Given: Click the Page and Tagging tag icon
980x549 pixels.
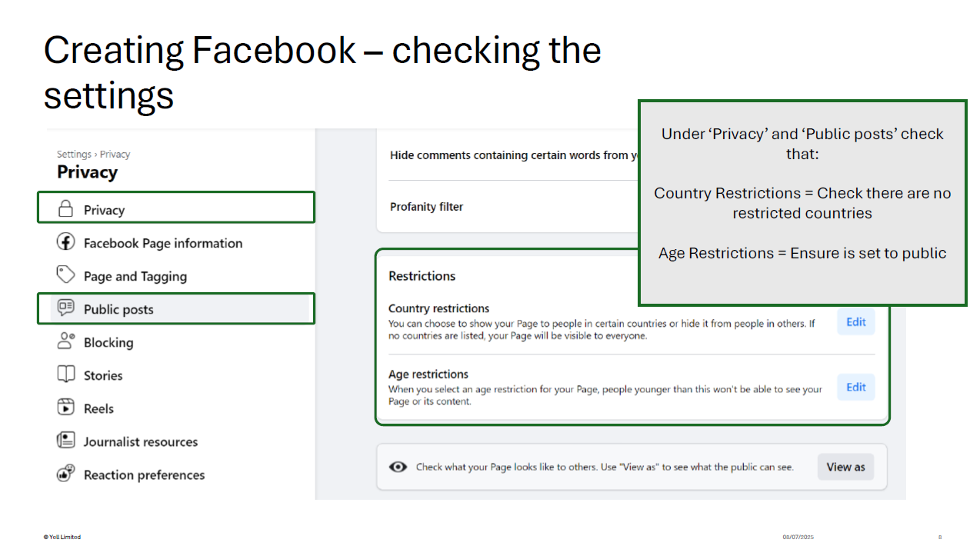Looking at the screenshot, I should 66,275.
